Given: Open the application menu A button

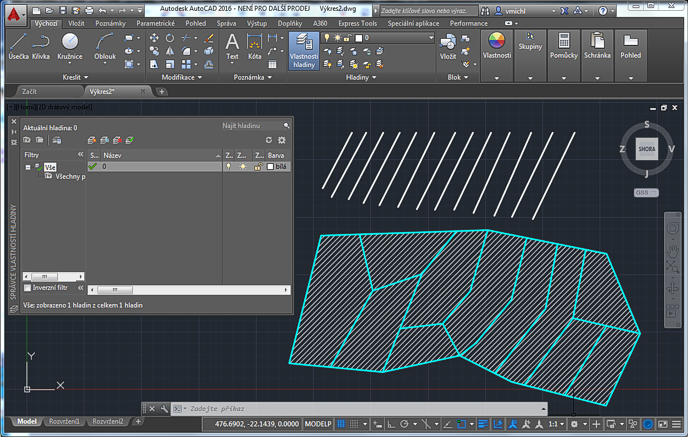Looking at the screenshot, I should click(x=14, y=13).
